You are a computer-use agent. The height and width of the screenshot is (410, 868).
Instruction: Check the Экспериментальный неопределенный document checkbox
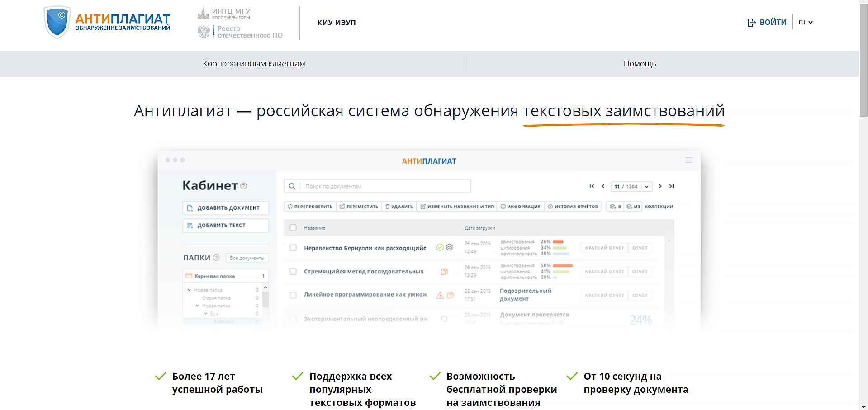(293, 319)
